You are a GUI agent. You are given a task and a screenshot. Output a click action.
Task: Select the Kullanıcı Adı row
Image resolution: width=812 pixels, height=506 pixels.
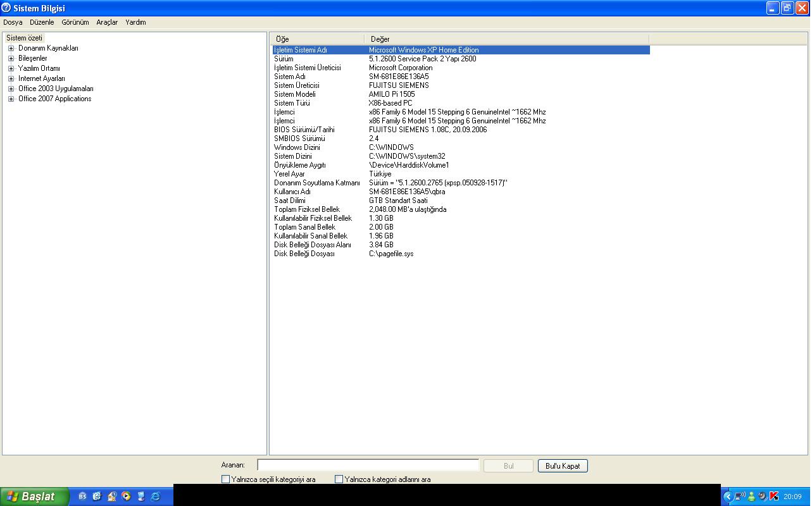pos(461,192)
